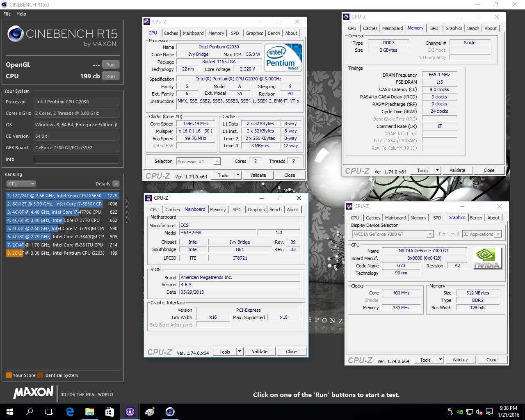Select ranking entry Core i5-3317U

62,245
